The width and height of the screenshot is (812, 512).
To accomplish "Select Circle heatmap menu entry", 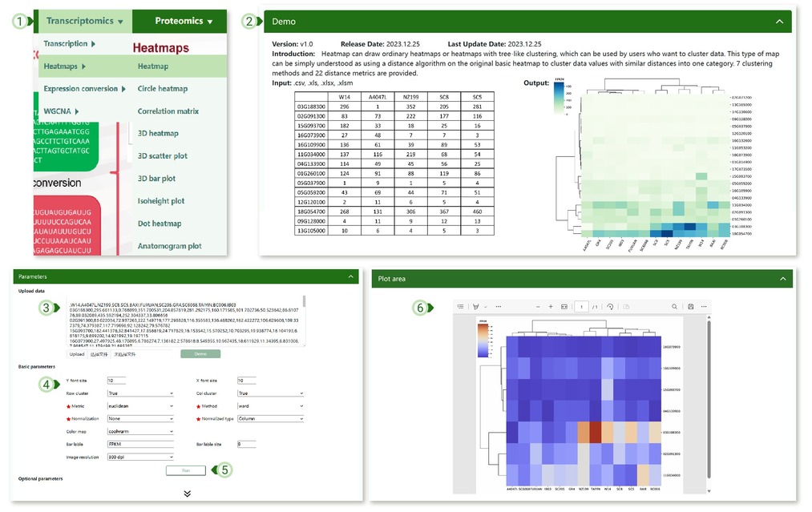I will pyautogui.click(x=163, y=88).
